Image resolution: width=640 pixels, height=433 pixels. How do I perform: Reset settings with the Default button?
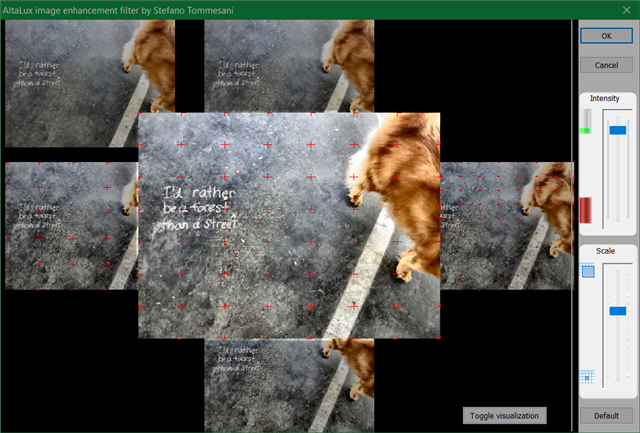pyautogui.click(x=606, y=415)
